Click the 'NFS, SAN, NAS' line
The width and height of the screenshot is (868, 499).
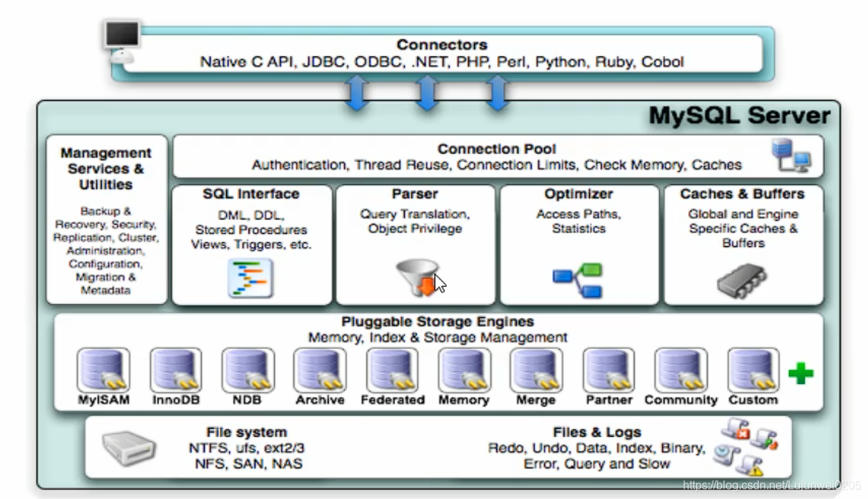(249, 464)
